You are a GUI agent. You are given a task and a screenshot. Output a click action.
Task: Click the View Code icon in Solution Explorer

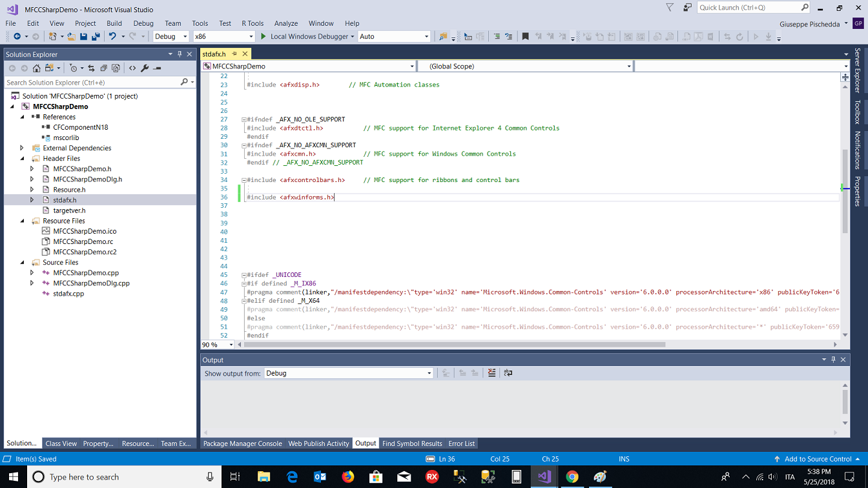coord(132,68)
